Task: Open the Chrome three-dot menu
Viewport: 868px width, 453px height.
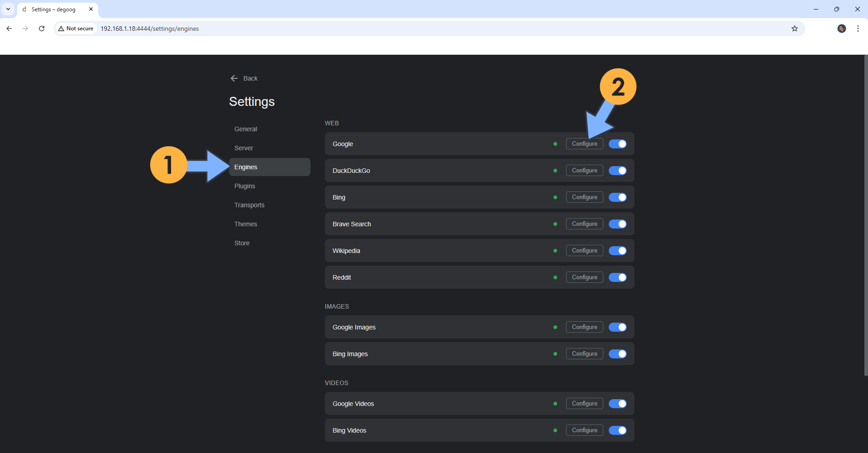Action: pyautogui.click(x=858, y=29)
